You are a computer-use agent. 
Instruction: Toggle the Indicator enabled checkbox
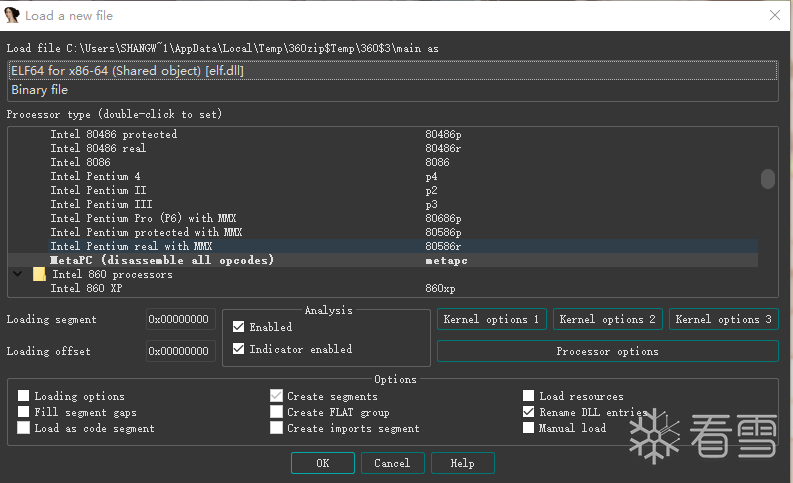pos(238,349)
